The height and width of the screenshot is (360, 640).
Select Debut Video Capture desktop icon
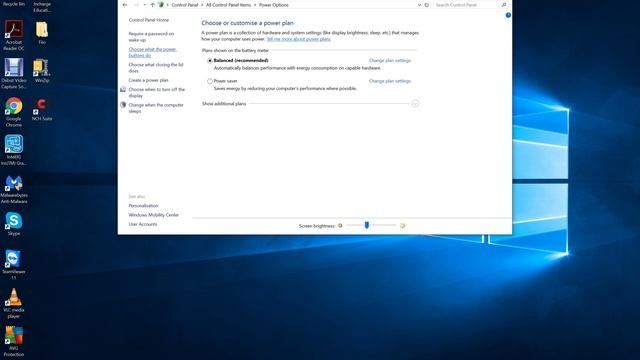pos(14,73)
